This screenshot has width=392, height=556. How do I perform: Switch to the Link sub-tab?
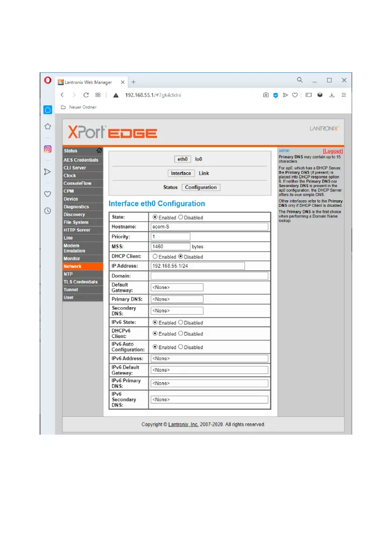[204, 173]
